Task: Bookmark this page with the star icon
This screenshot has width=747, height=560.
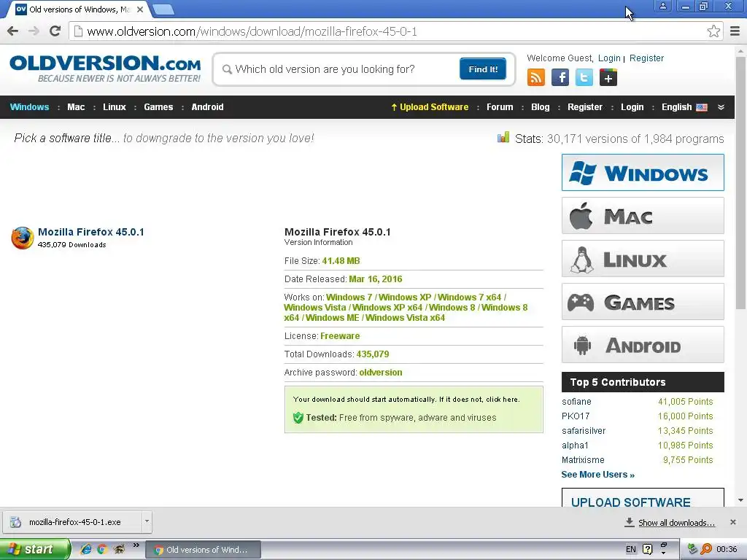Action: click(x=713, y=31)
